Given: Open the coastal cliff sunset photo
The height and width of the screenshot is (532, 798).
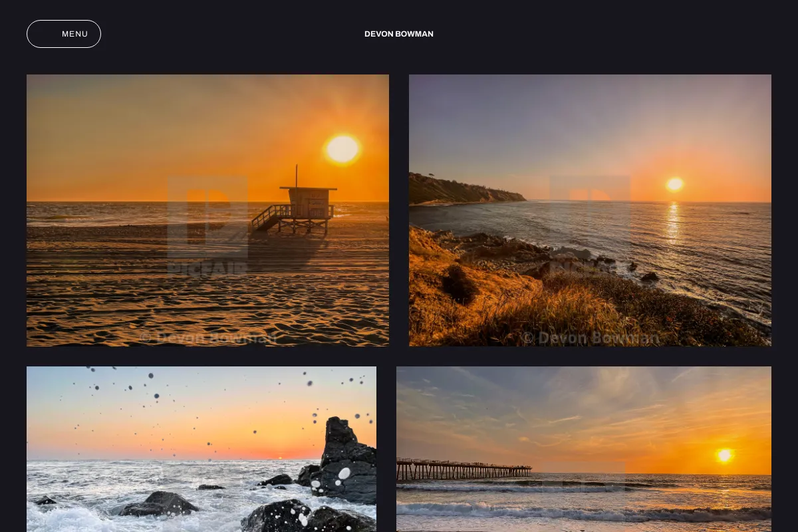Looking at the screenshot, I should 590,210.
